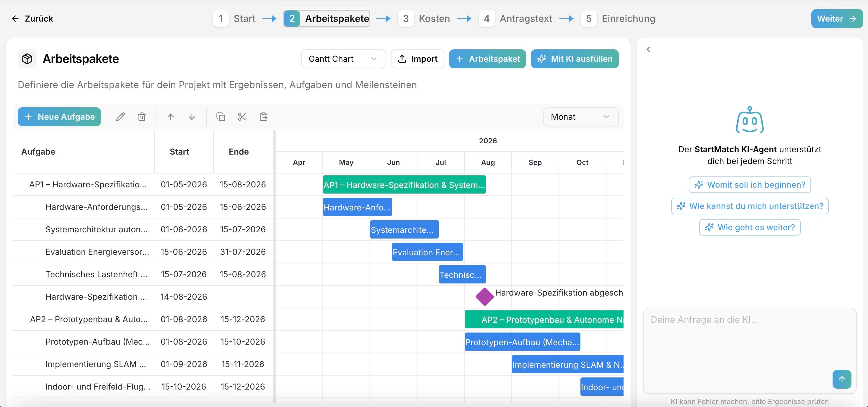
Task: Click the green AP1 Hardware-Spezifikation Gantt bar
Action: tap(404, 184)
